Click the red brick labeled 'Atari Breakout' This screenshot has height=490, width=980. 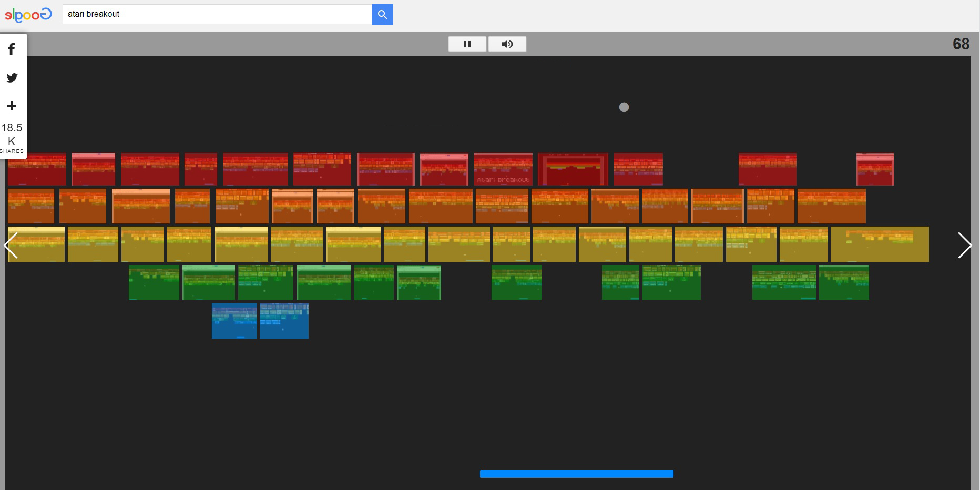pyautogui.click(x=503, y=169)
